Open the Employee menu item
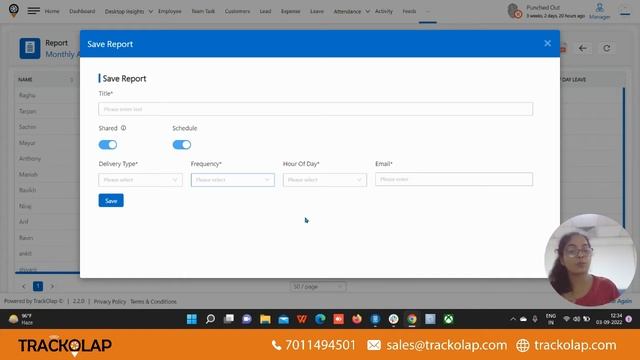 [170, 11]
